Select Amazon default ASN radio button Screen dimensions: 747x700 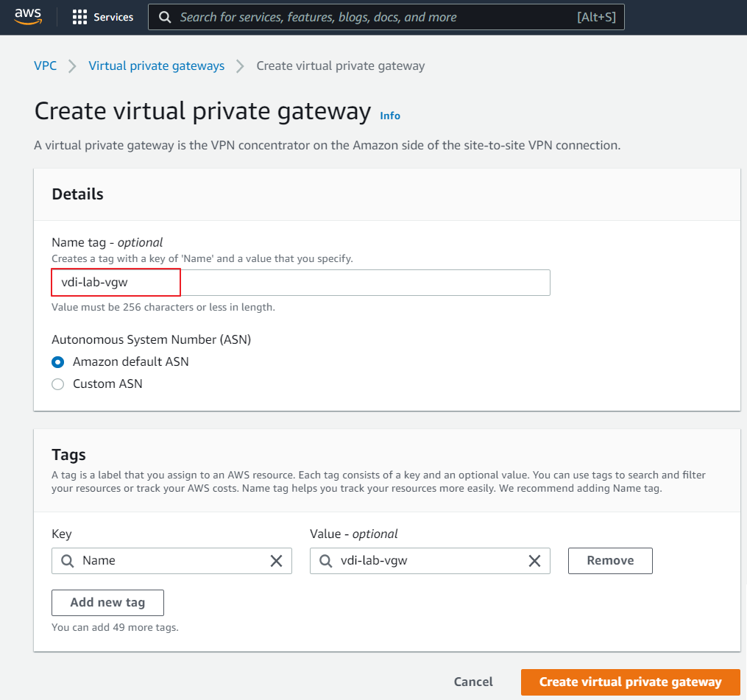coord(57,362)
